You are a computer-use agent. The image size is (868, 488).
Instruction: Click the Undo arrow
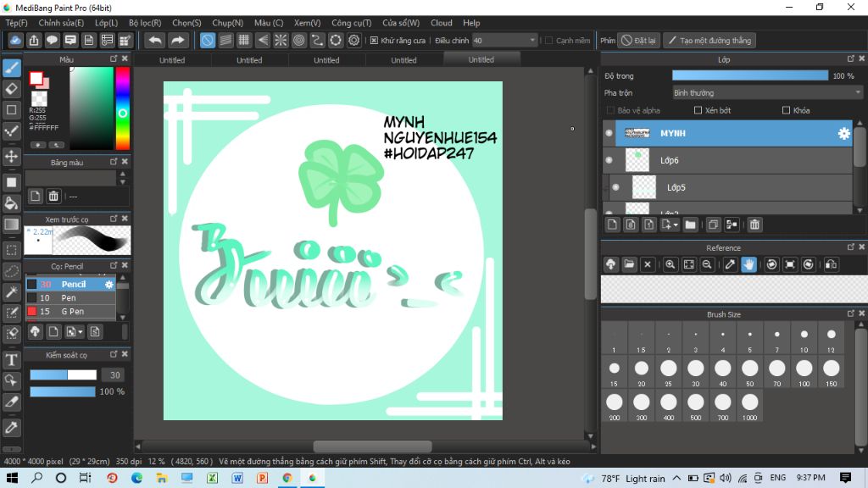tap(156, 41)
